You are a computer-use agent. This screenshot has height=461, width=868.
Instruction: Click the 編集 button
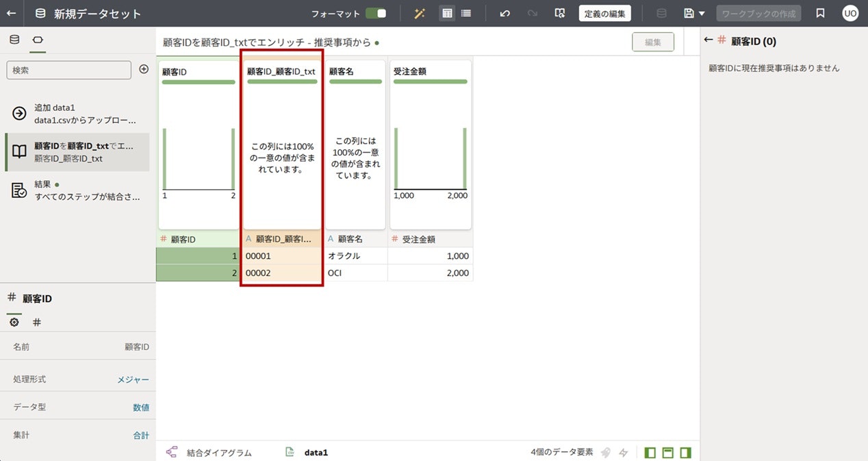click(x=653, y=42)
